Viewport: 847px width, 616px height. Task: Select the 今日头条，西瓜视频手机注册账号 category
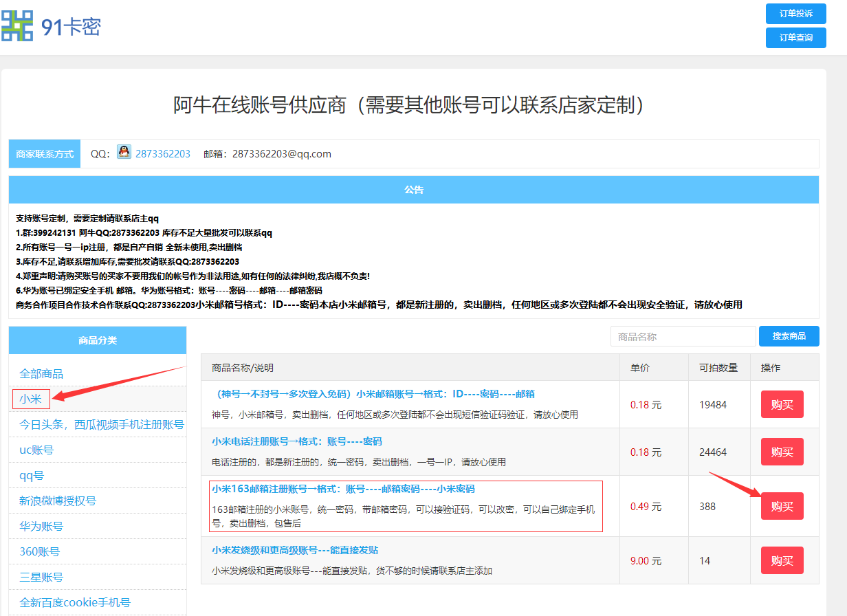(102, 425)
